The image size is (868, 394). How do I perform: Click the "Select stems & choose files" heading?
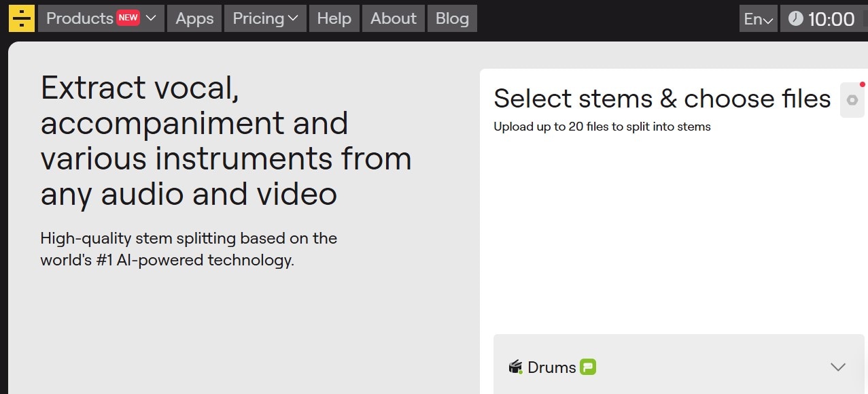(x=662, y=99)
